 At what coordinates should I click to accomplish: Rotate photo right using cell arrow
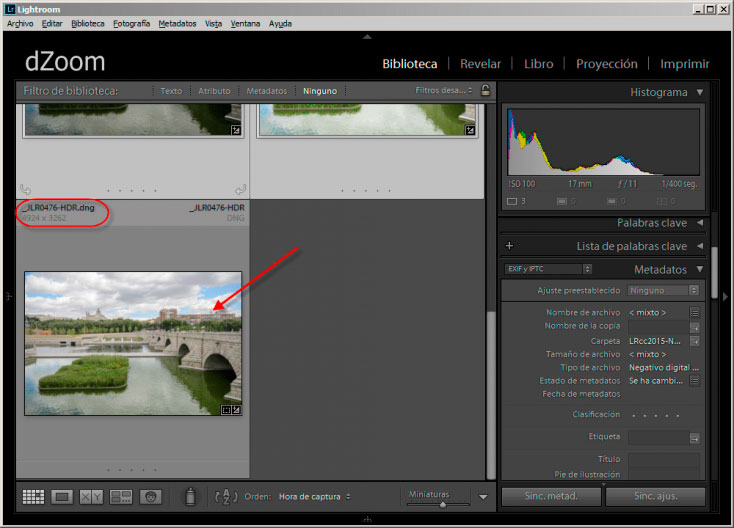pyautogui.click(x=241, y=190)
